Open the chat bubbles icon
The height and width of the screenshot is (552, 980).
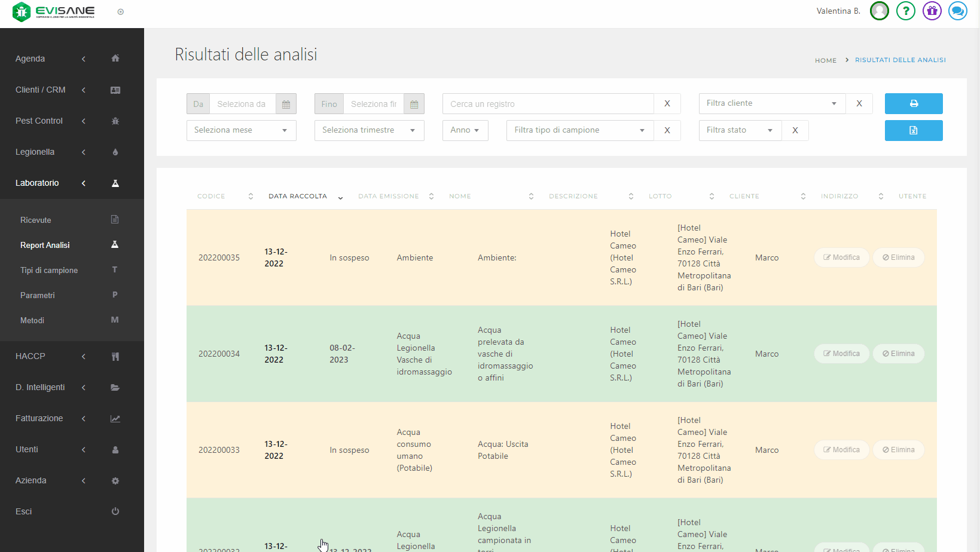click(x=957, y=11)
